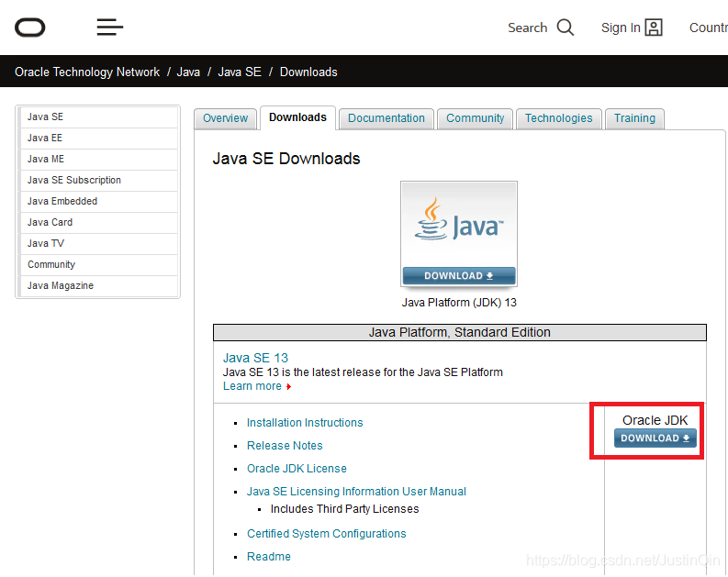Open the Java SE 13 link
The image size is (728, 577).
point(255,358)
